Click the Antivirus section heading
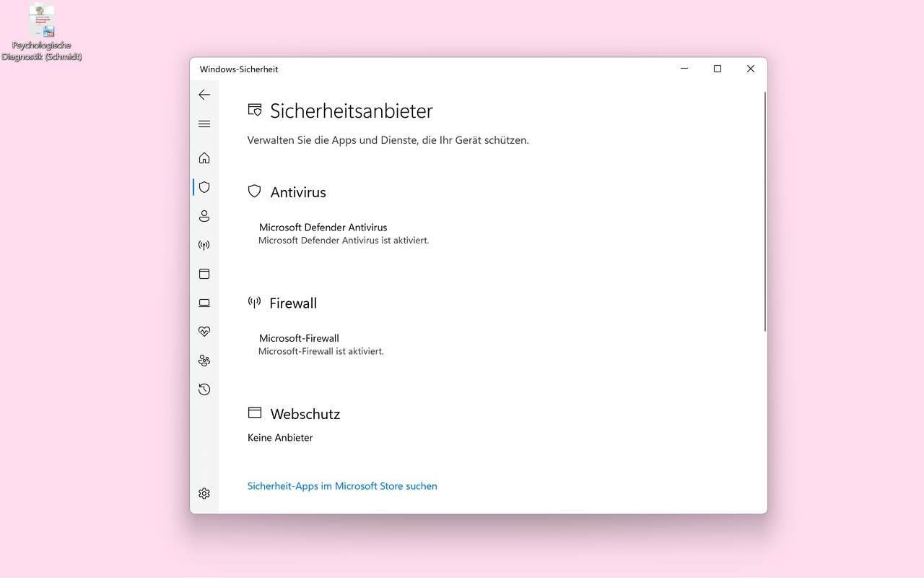Image resolution: width=924 pixels, height=578 pixels. 298,192
